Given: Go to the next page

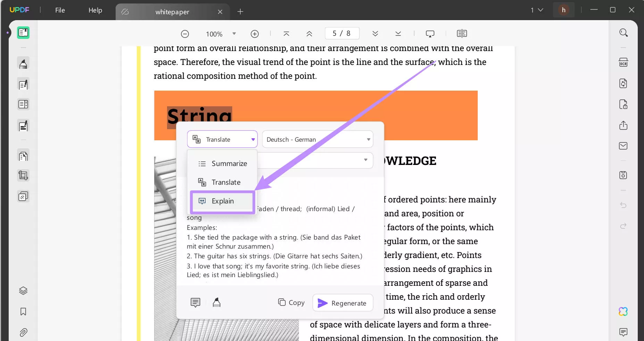Looking at the screenshot, I should coord(375,34).
